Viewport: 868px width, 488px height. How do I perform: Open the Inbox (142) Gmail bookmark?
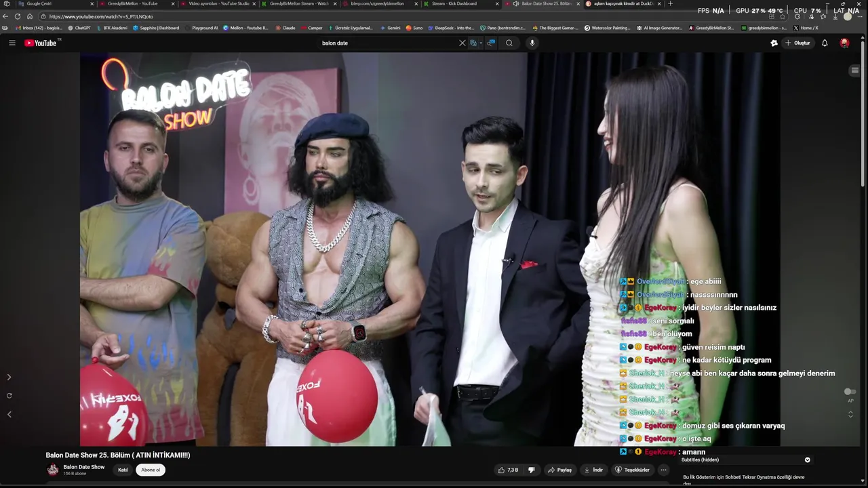coord(37,28)
